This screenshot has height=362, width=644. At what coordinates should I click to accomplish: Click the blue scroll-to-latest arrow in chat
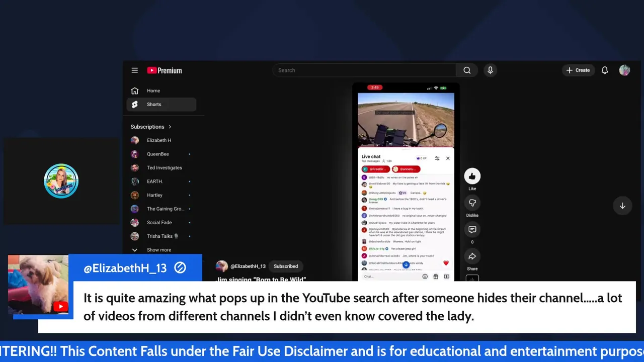point(406,264)
